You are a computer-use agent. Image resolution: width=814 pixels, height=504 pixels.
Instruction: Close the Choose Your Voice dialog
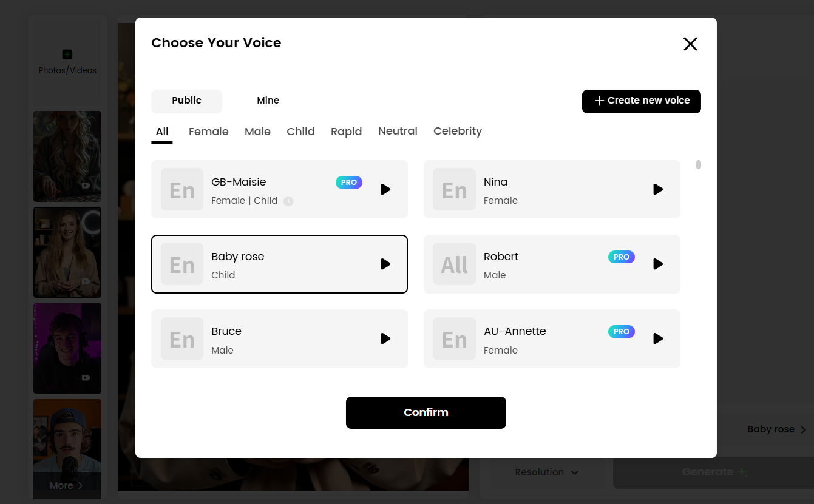pyautogui.click(x=690, y=44)
